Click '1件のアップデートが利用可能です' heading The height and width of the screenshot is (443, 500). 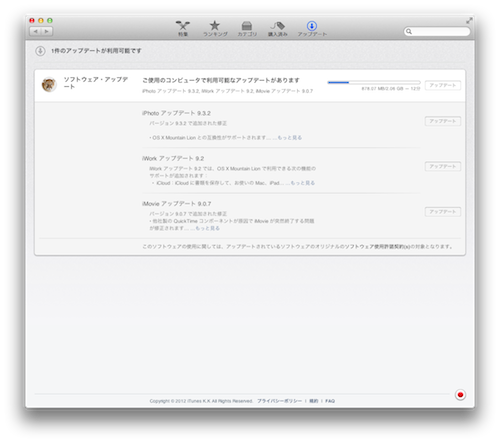click(96, 51)
